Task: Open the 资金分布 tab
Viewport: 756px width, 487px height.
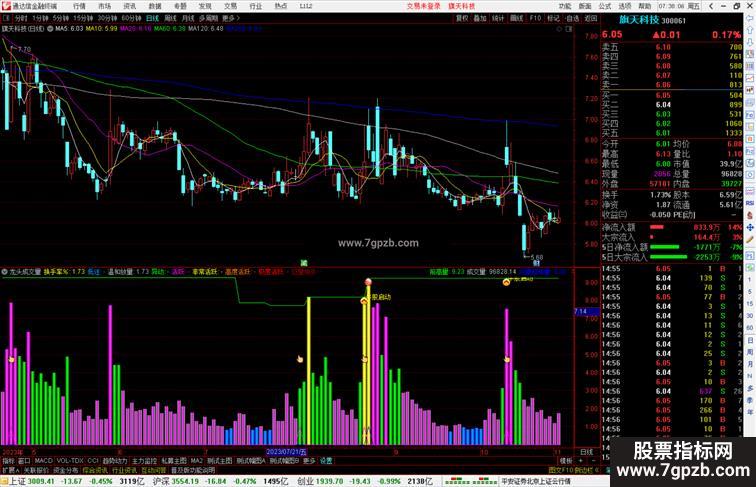Action: [66, 471]
